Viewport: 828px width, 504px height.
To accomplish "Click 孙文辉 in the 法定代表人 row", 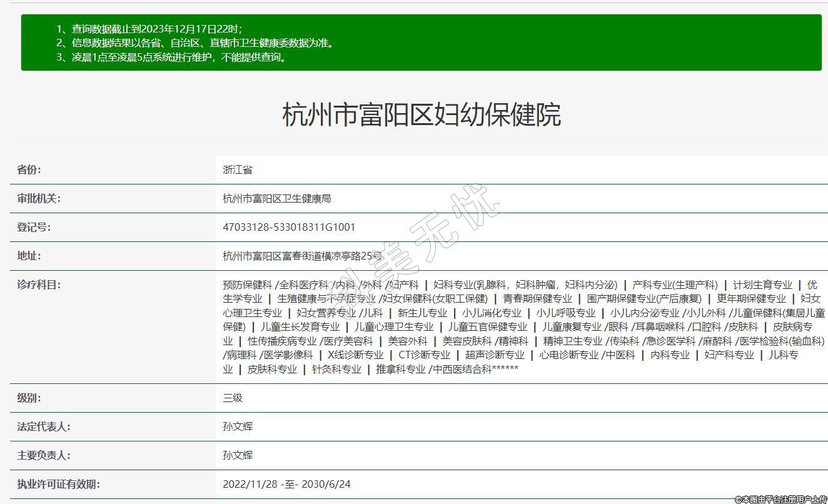I will click(x=238, y=426).
